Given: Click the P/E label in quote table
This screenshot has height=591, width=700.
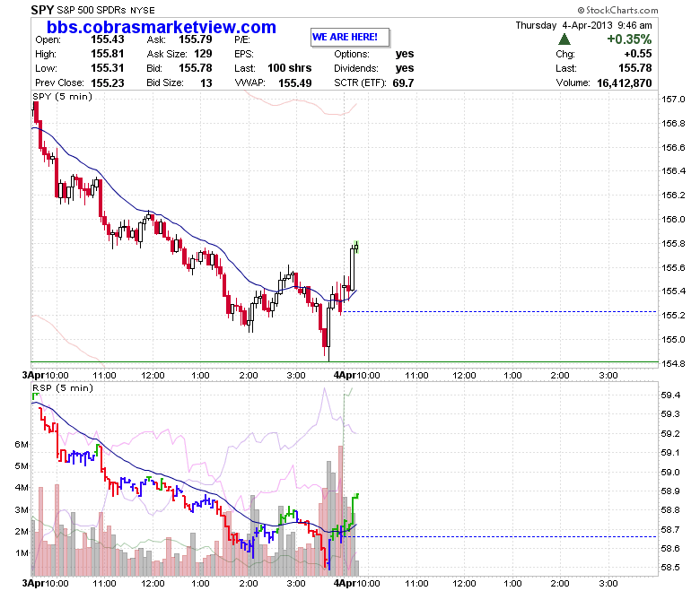Looking at the screenshot, I should (242, 39).
